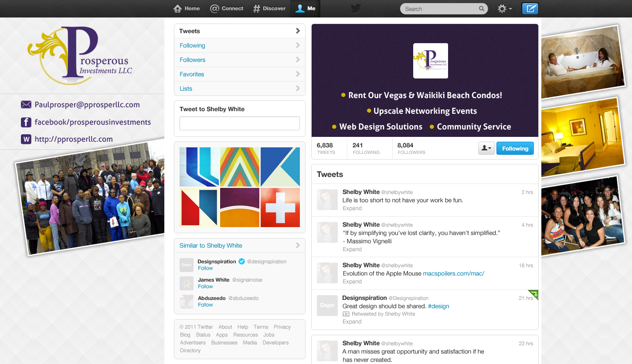The image size is (632, 364).
Task: Follow the Designspiration account
Action: click(205, 268)
